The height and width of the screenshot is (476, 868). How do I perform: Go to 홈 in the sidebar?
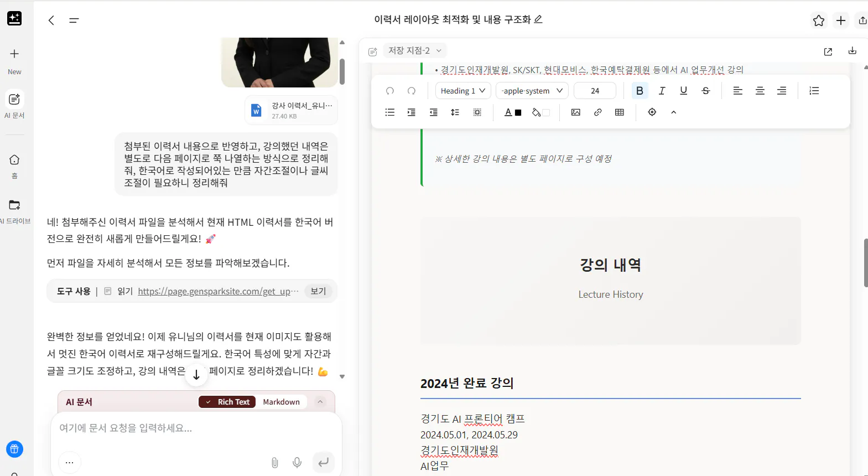click(x=14, y=166)
